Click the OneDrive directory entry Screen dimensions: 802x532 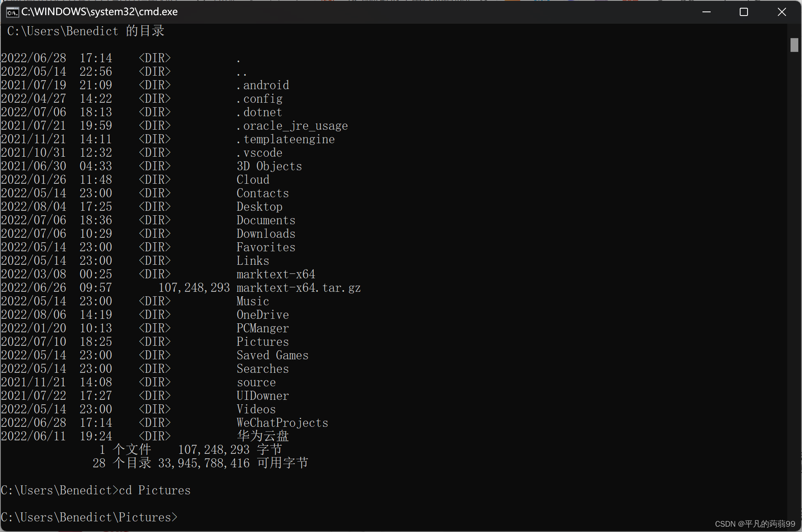pos(263,314)
